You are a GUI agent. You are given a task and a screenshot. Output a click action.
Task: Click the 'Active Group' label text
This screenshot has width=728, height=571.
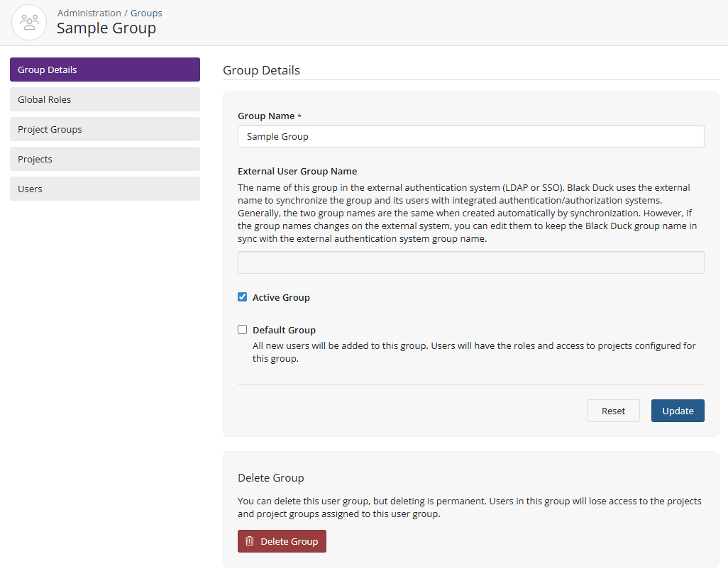pyautogui.click(x=281, y=298)
